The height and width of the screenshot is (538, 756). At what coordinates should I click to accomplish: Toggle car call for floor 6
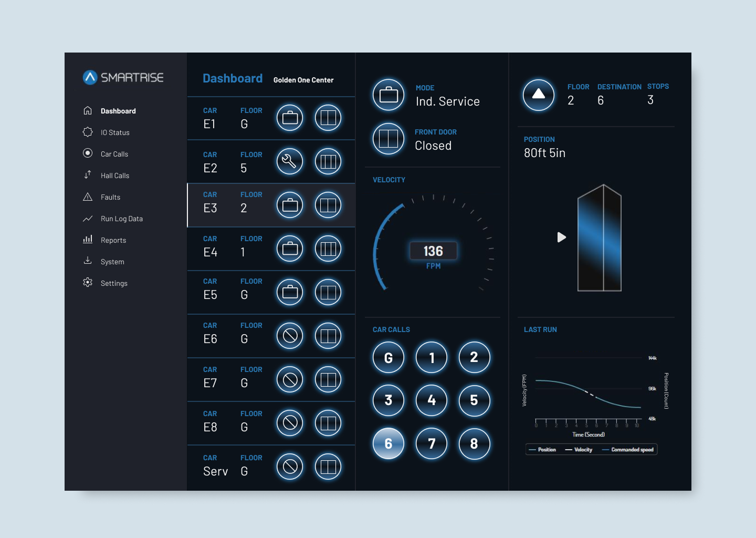coord(388,443)
